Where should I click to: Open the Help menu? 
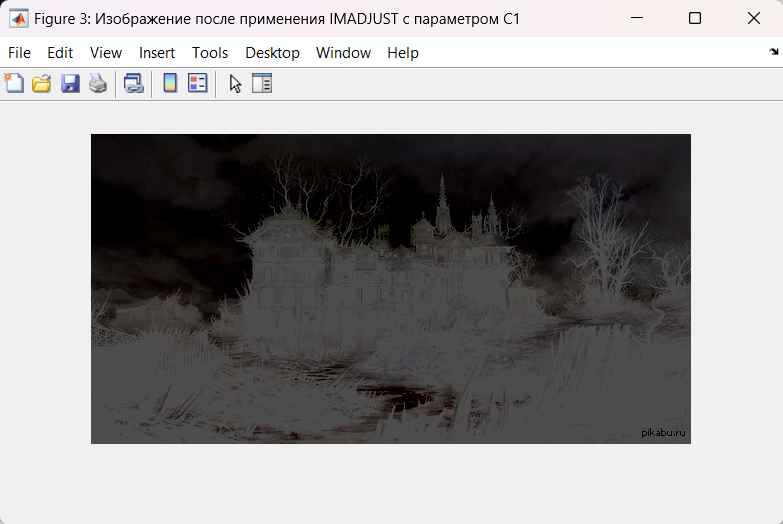tap(402, 53)
